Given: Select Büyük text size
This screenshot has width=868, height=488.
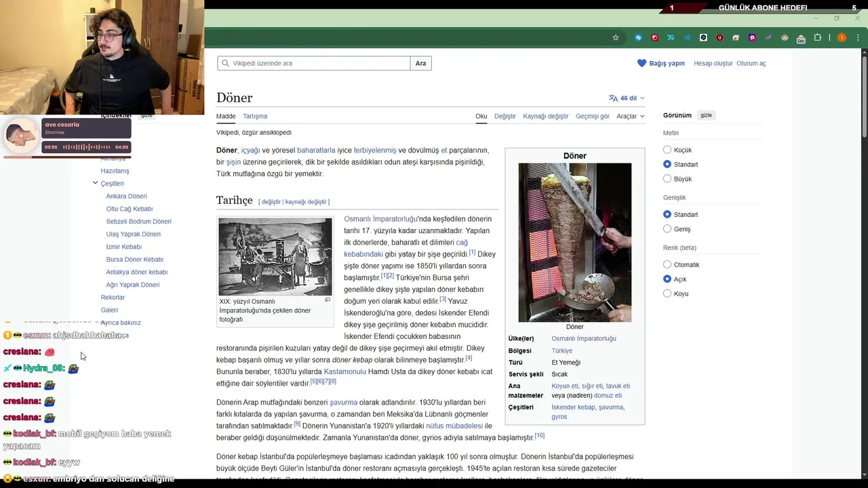Looking at the screenshot, I should [x=667, y=179].
